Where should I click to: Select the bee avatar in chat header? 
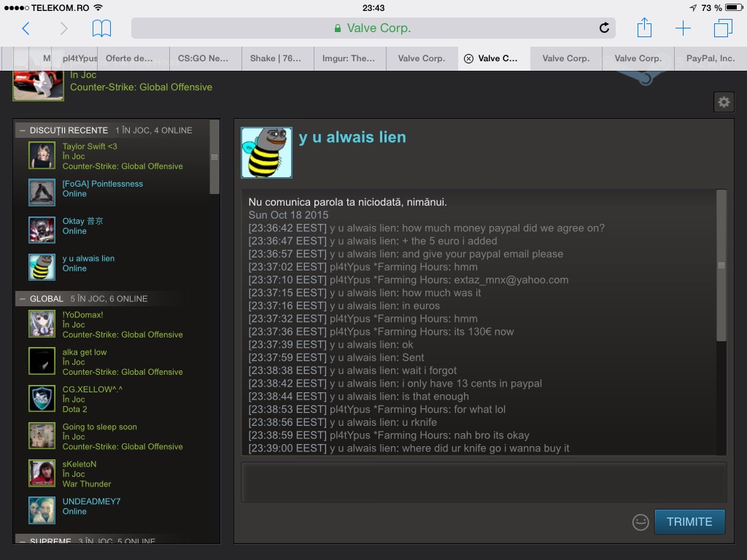pyautogui.click(x=266, y=153)
